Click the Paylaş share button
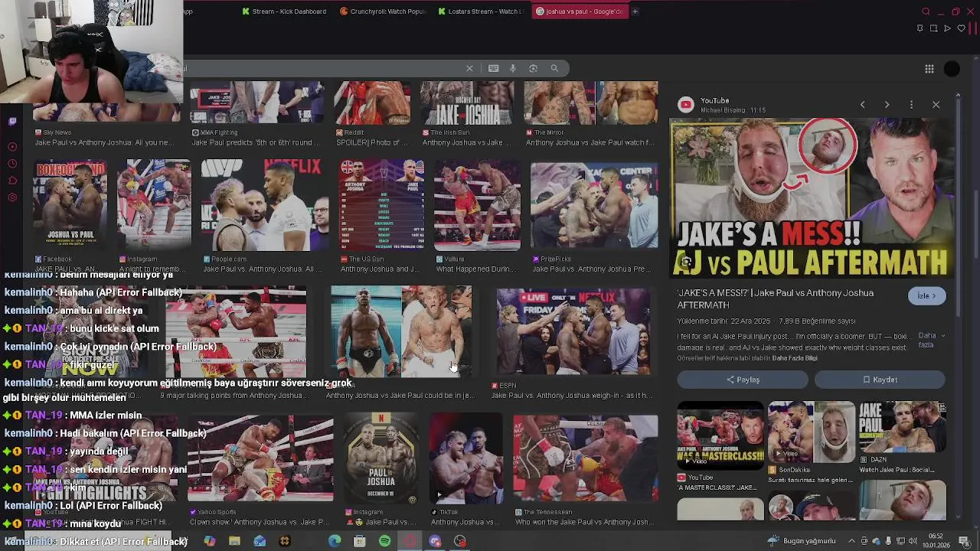Image resolution: width=980 pixels, height=551 pixels. [743, 380]
